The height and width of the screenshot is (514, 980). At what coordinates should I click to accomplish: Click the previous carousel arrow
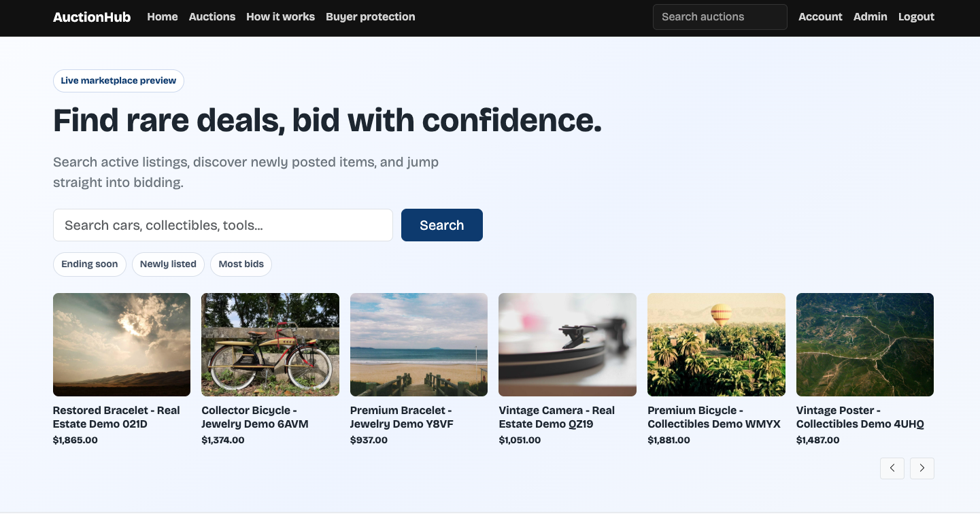pos(892,468)
